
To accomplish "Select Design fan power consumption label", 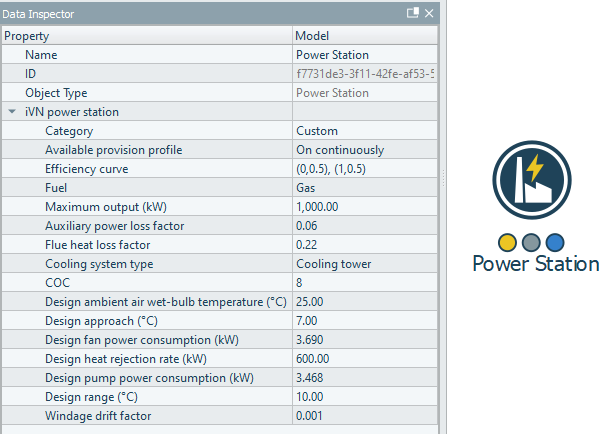I will (142, 340).
